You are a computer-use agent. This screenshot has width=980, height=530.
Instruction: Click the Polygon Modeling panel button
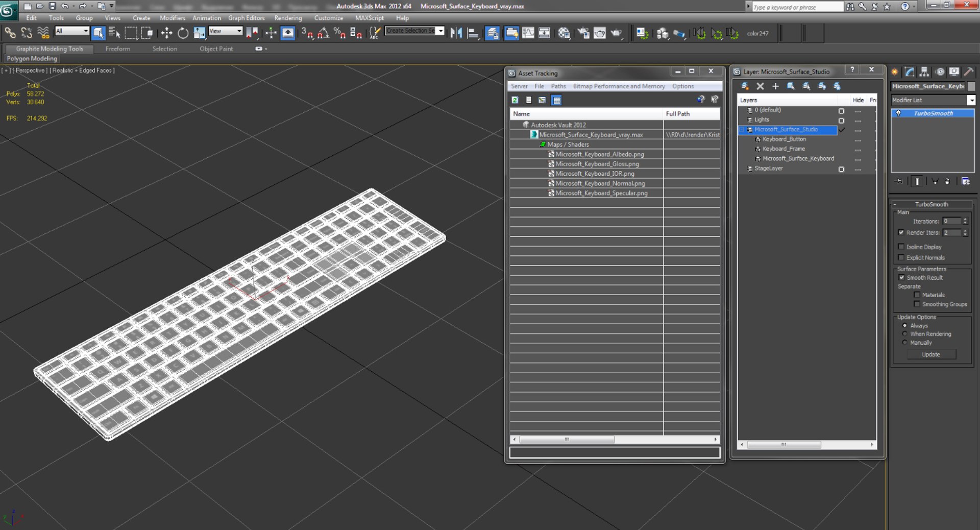32,59
